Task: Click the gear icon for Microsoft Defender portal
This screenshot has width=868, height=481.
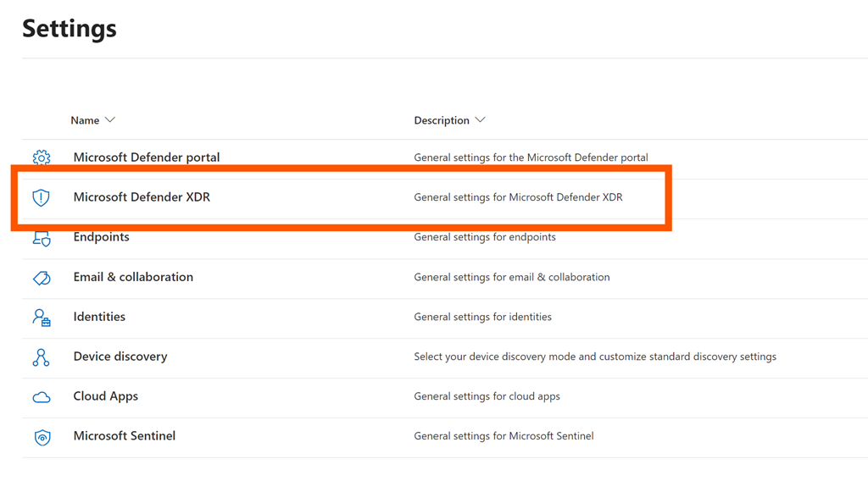Action: pyautogui.click(x=41, y=158)
